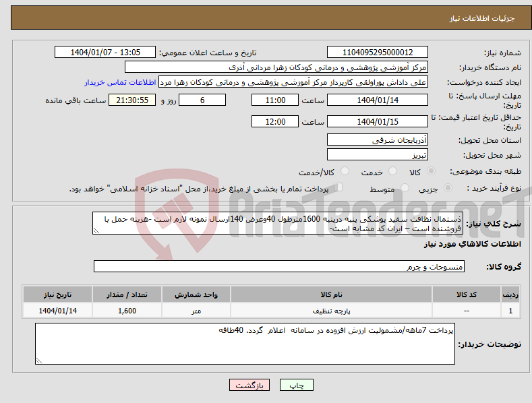This screenshot has width=532, height=403.
Task: Click the buyer organization name field
Action: (276, 67)
